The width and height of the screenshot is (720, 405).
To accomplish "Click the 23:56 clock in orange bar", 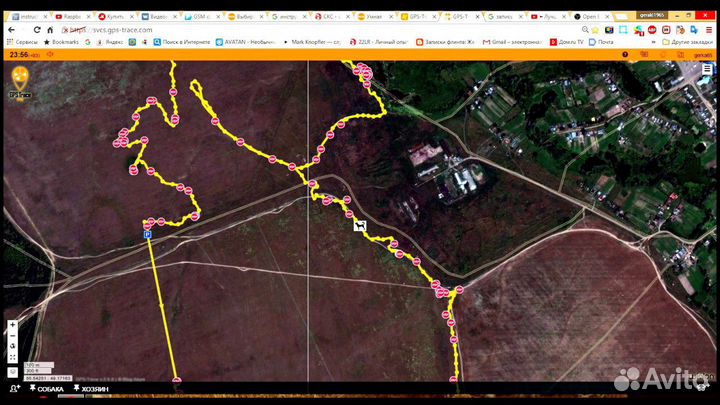I will click(19, 55).
